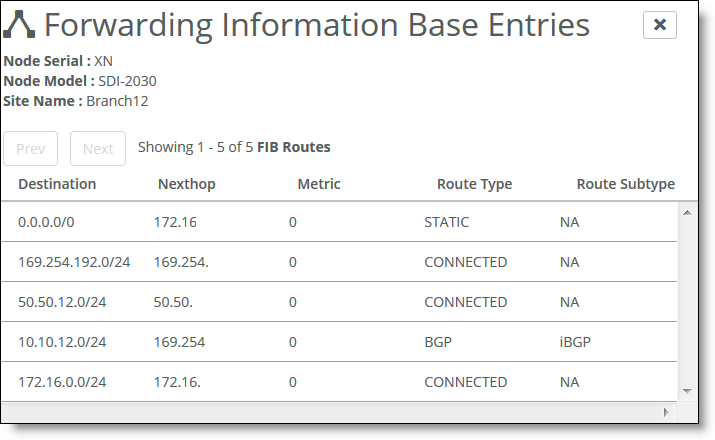
Task: Close the Forwarding Information Base dialog
Action: [659, 25]
